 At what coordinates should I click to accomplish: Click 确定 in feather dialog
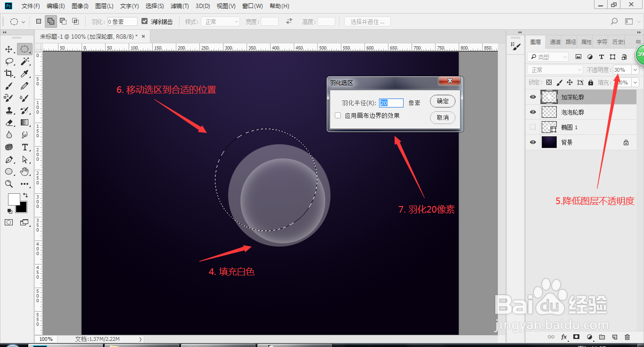click(443, 101)
